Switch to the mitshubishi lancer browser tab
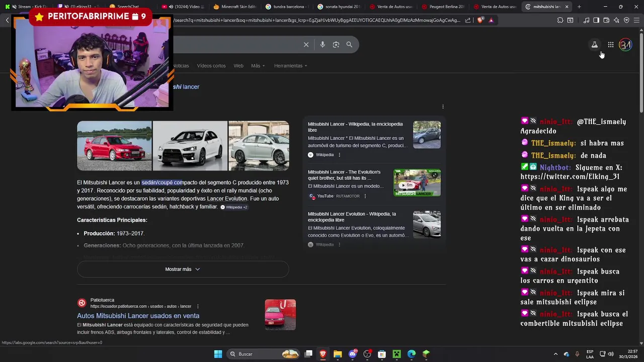This screenshot has width=644, height=362. tap(546, 7)
